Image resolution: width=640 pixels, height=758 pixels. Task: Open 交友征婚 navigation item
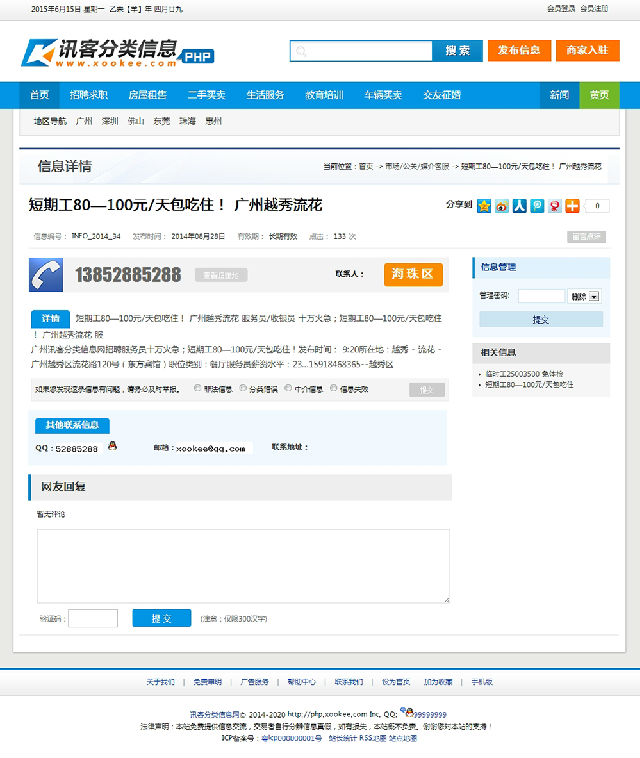(x=442, y=95)
